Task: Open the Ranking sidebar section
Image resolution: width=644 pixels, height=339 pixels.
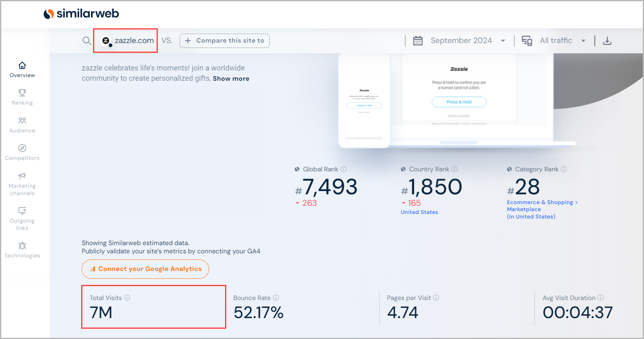Action: [22, 97]
